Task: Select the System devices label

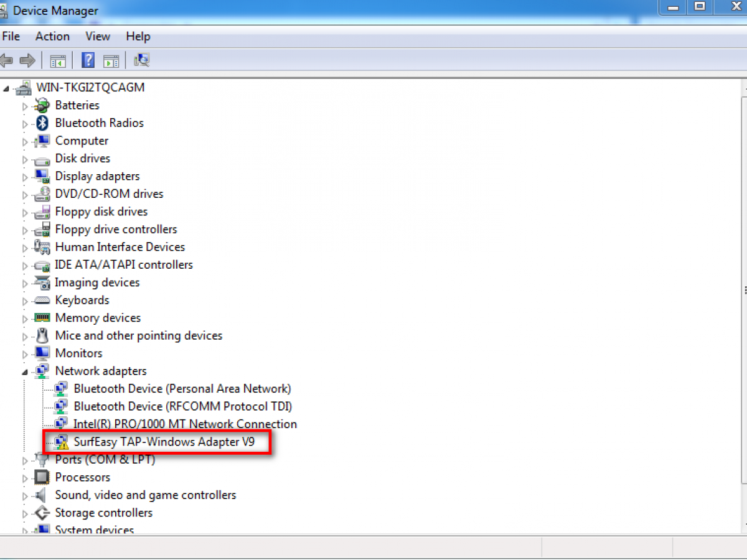Action: (95, 530)
